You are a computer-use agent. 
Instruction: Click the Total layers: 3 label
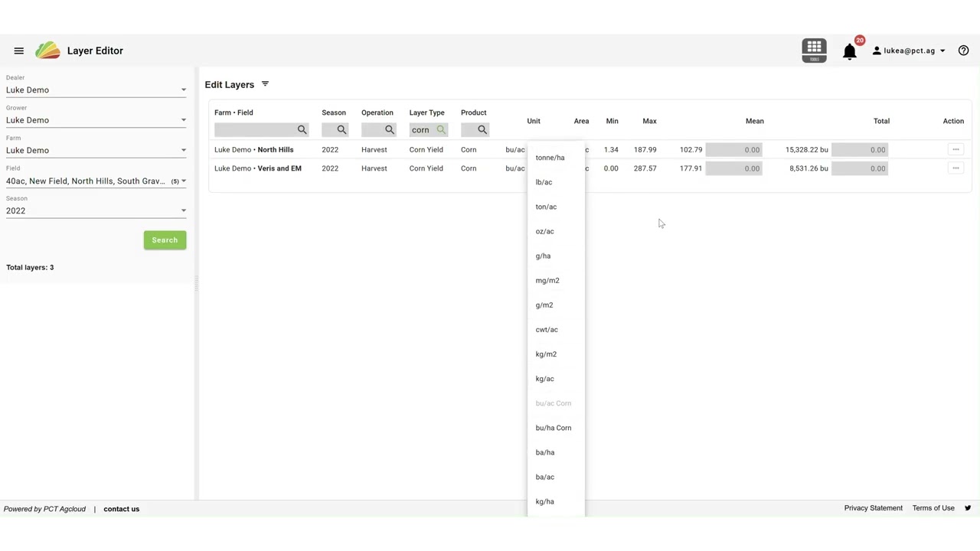point(30,268)
